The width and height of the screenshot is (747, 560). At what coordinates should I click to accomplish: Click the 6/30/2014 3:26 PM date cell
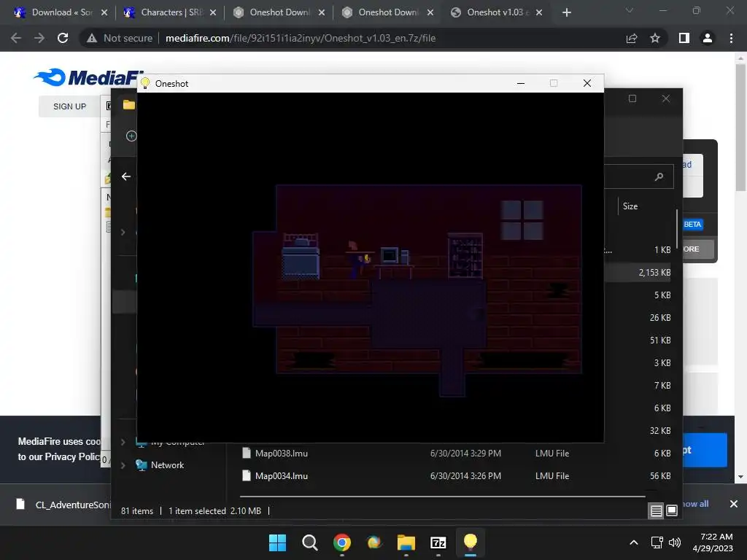click(x=465, y=475)
